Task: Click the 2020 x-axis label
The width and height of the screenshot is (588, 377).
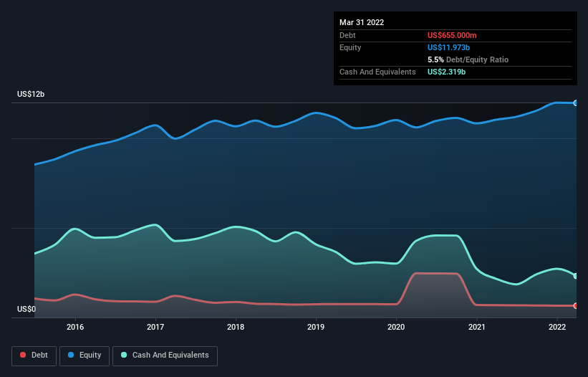Action: point(396,327)
